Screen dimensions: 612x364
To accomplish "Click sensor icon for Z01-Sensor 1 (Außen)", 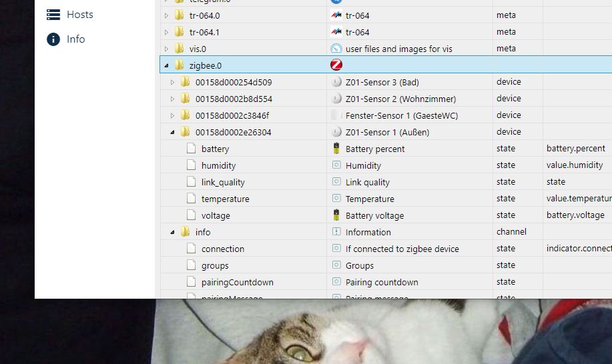I will pyautogui.click(x=336, y=132).
